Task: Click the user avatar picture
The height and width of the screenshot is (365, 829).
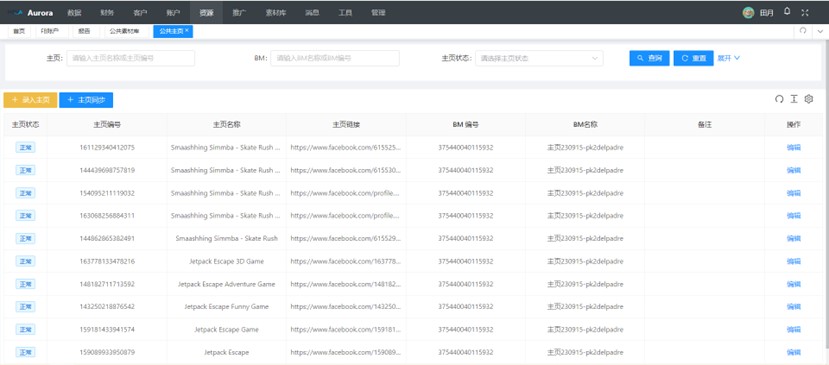Action: coord(748,13)
